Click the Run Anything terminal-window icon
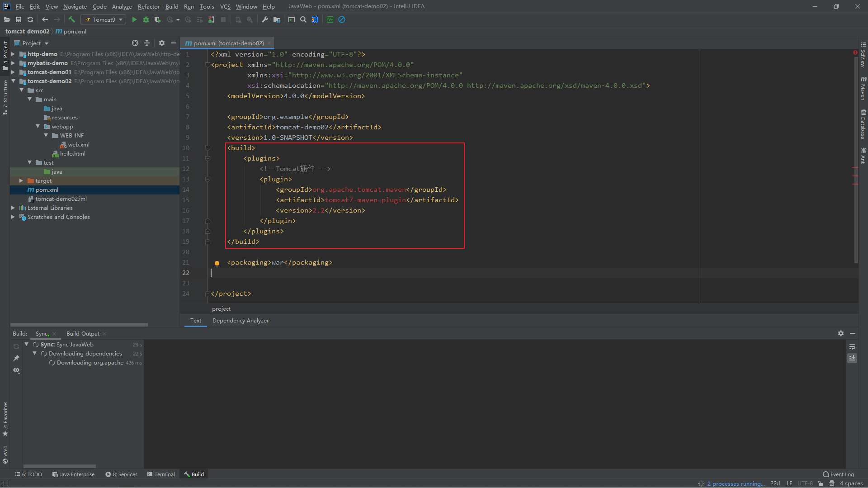Screen dimensions: 868x488 tap(292, 19)
